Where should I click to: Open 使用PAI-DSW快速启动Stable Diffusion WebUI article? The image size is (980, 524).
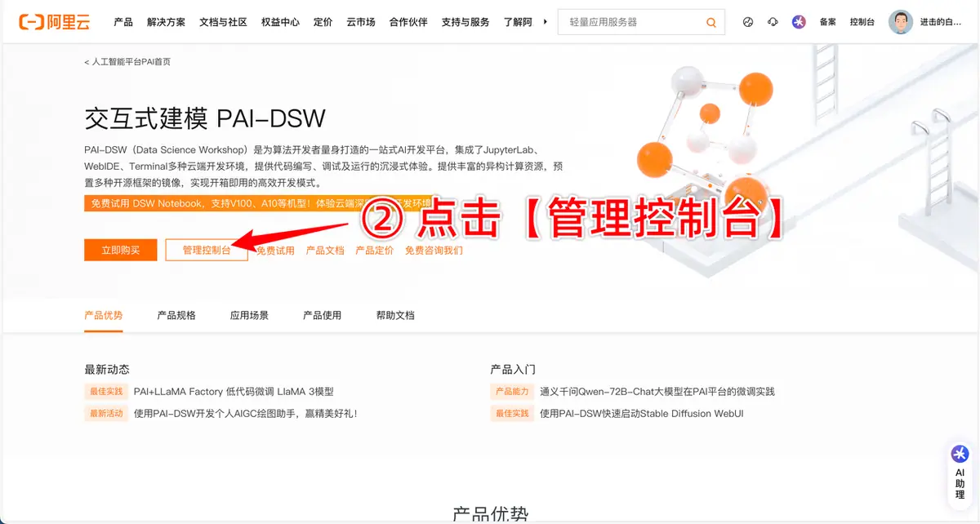(642, 414)
